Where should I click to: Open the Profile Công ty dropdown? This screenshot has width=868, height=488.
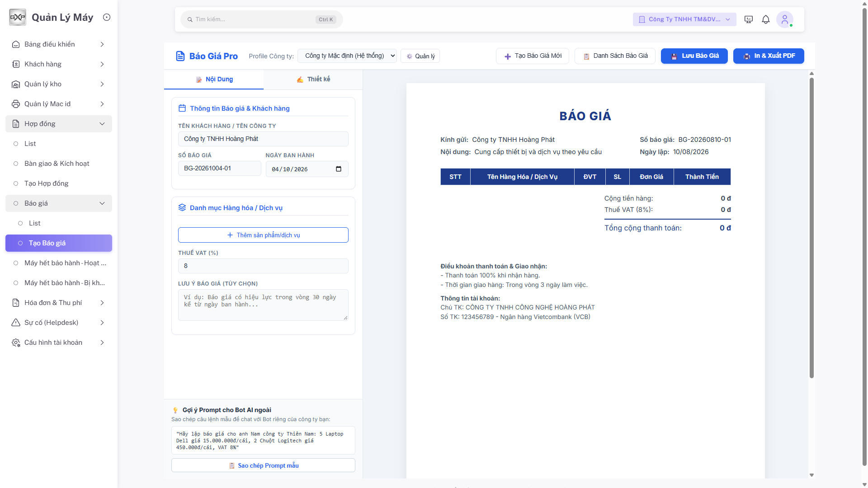pos(347,56)
